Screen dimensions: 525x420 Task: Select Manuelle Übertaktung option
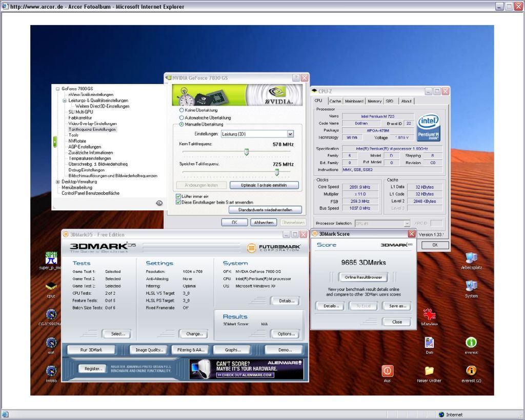pos(181,124)
